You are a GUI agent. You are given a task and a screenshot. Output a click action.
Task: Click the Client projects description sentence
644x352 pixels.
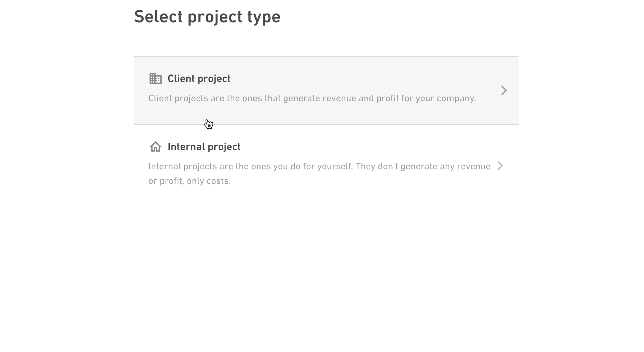click(312, 98)
